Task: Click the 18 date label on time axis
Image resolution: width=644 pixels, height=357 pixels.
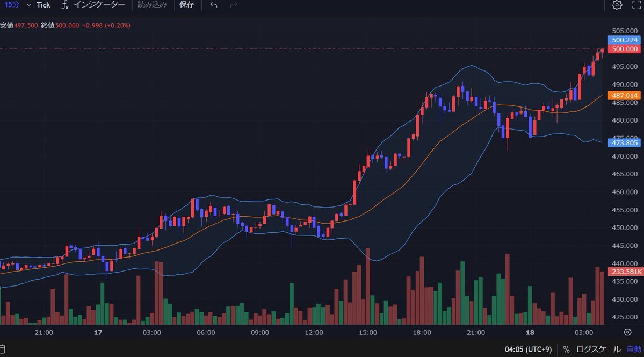Action: [530, 332]
